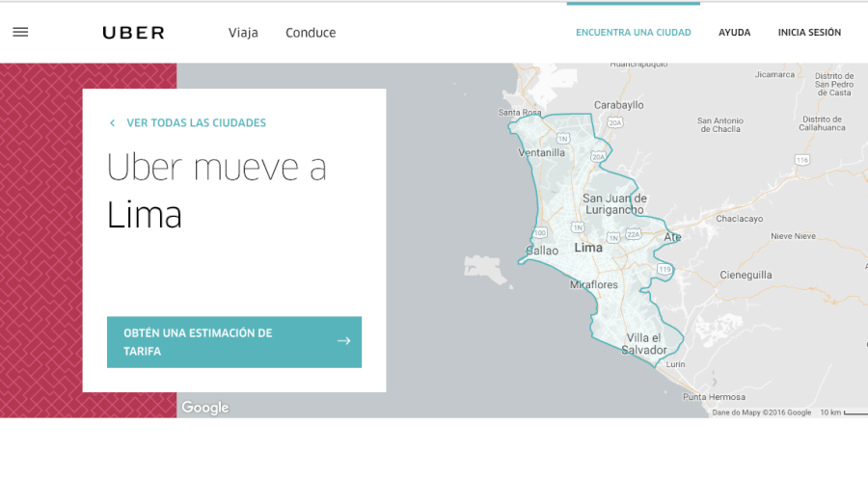Click the UBER logo
Image resolution: width=868 pixels, height=478 pixels.
tap(134, 33)
